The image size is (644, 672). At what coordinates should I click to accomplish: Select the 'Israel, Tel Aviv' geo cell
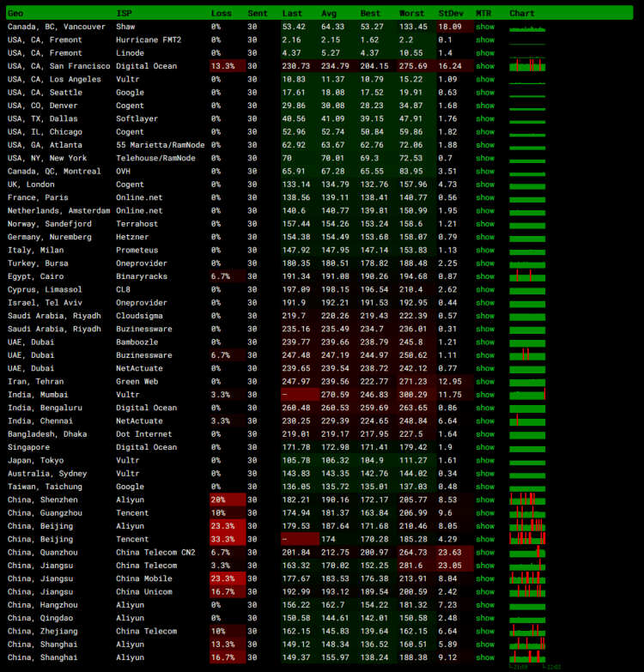(x=45, y=303)
